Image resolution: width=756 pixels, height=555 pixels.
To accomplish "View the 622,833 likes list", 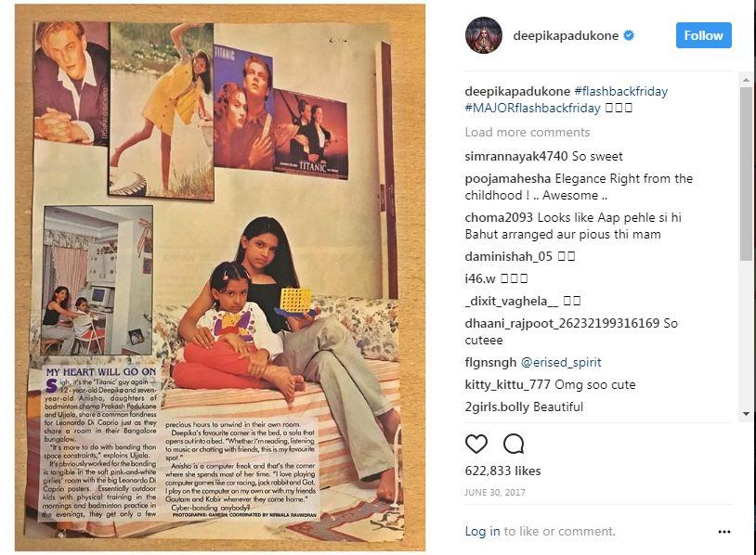I will pyautogui.click(x=502, y=471).
